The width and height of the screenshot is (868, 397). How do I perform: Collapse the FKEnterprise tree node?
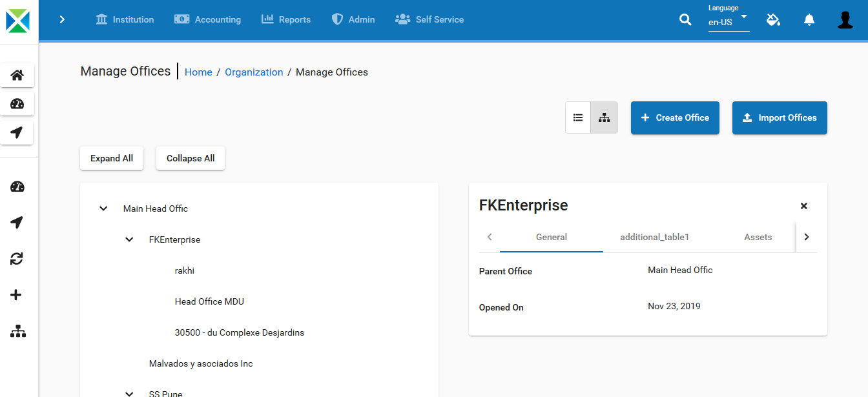click(129, 239)
